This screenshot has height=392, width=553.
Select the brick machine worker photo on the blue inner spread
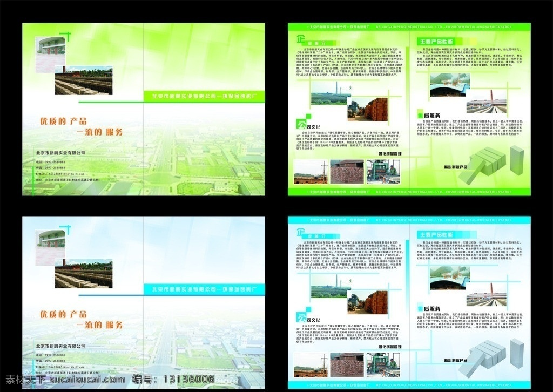click(x=383, y=365)
